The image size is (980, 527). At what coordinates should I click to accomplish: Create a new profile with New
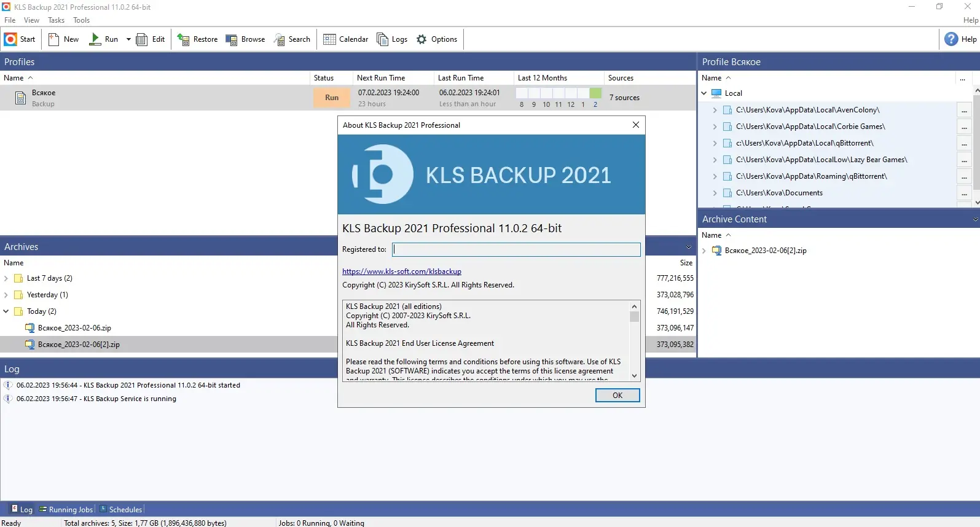[x=63, y=39]
